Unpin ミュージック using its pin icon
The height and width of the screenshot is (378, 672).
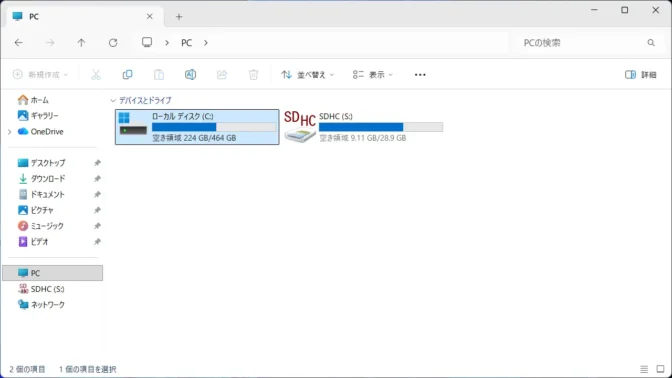(97, 226)
